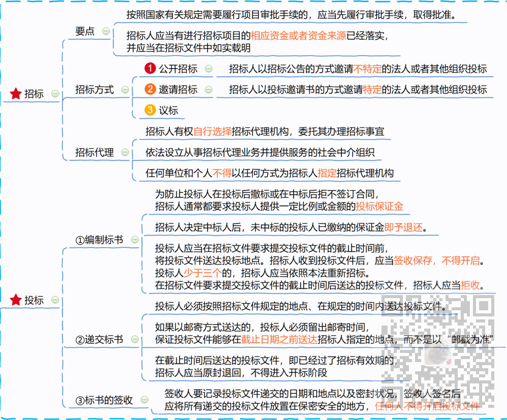Click the orange word 拒收
507x420 pixels.
[470, 285]
